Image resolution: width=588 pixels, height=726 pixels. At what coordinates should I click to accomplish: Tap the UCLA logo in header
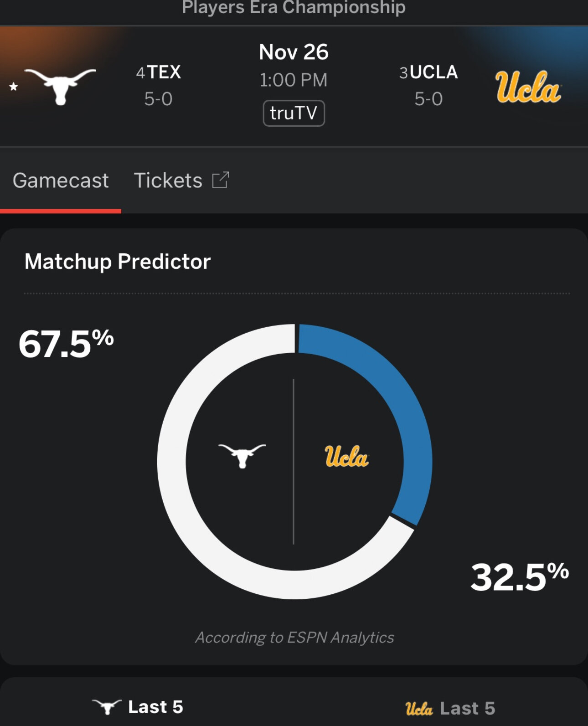[x=528, y=87]
